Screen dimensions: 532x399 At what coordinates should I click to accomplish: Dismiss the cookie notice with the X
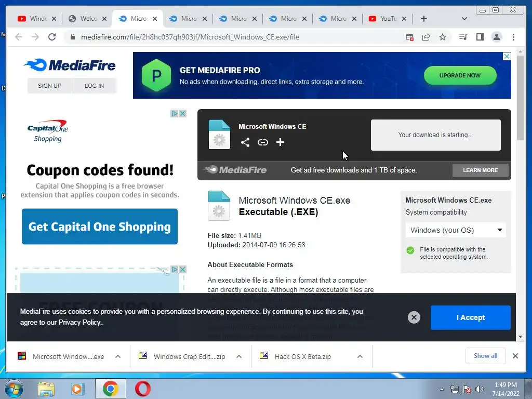coord(414,317)
